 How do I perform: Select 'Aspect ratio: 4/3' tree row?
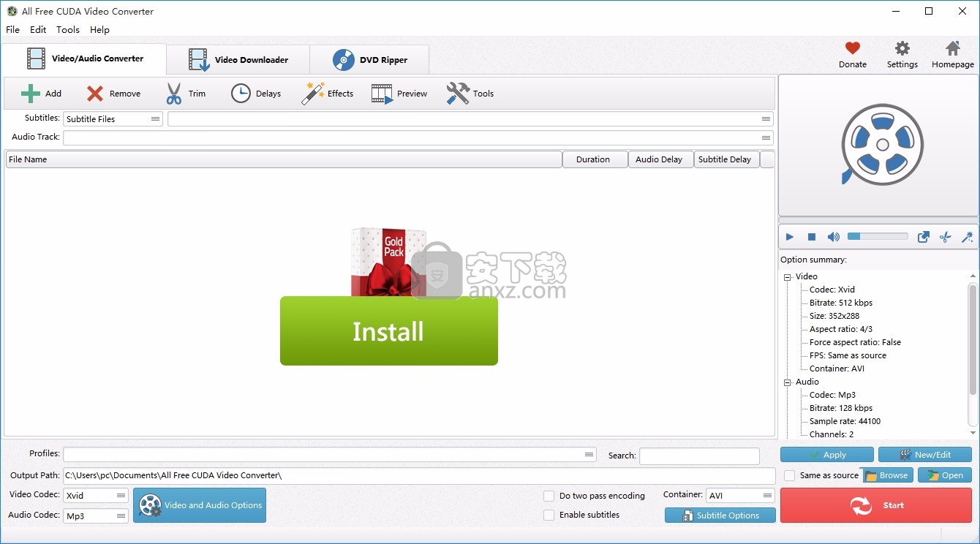tap(841, 329)
